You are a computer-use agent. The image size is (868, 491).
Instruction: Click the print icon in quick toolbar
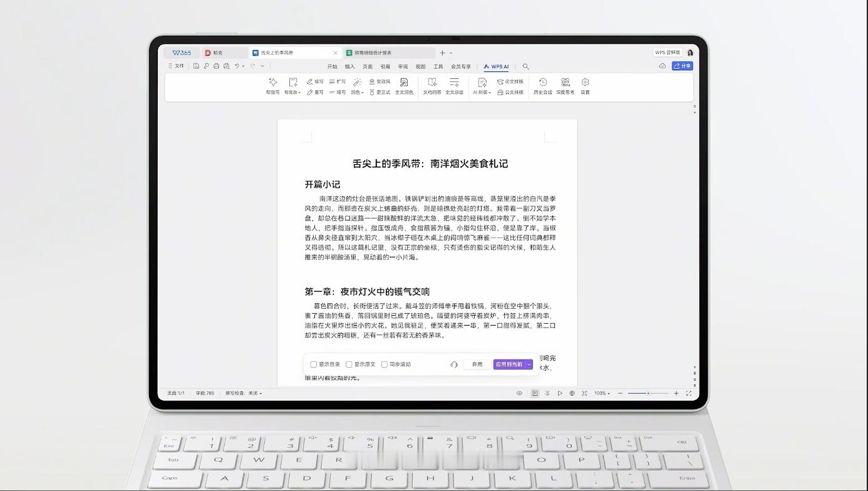tap(216, 66)
